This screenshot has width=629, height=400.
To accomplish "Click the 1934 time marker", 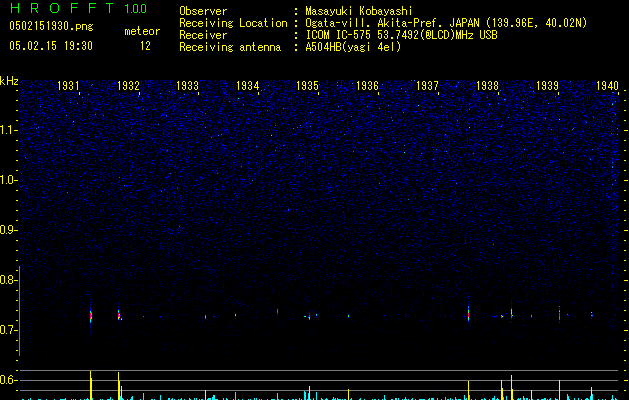I will (x=248, y=86).
